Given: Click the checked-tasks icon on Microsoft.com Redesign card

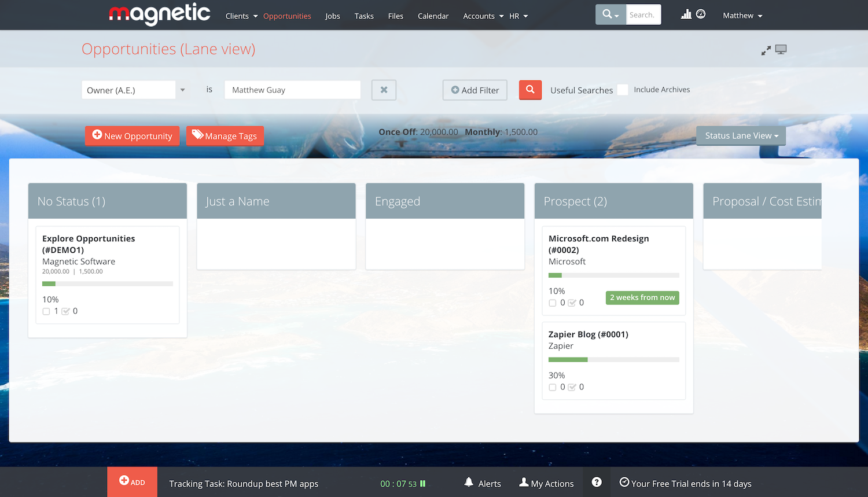Looking at the screenshot, I should pyautogui.click(x=572, y=303).
